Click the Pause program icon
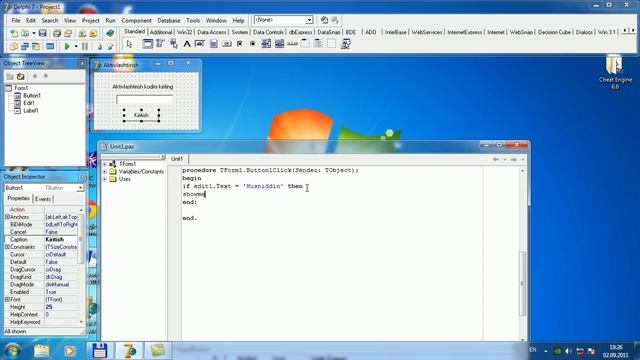 point(85,46)
